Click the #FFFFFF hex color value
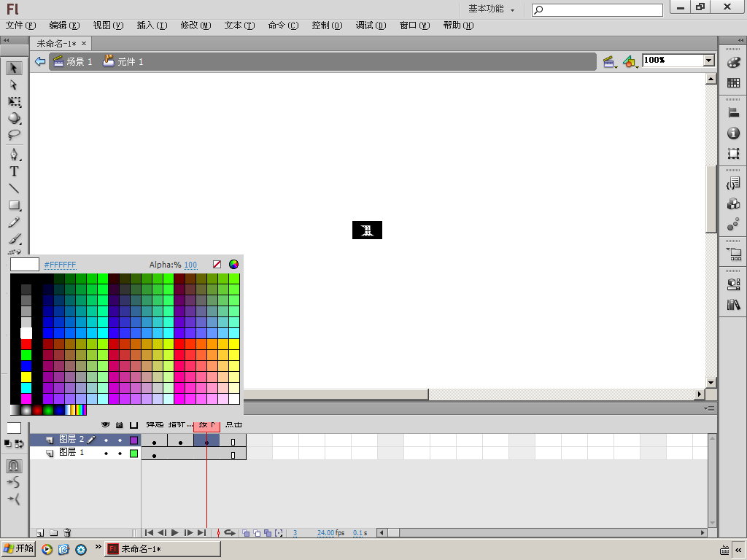 pyautogui.click(x=60, y=265)
